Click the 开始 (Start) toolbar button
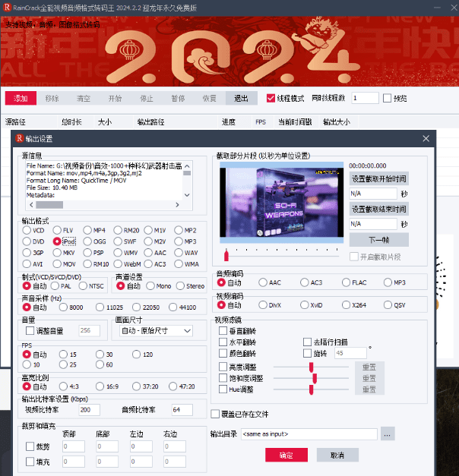Screen dimensions: 459x476 pyautogui.click(x=115, y=99)
